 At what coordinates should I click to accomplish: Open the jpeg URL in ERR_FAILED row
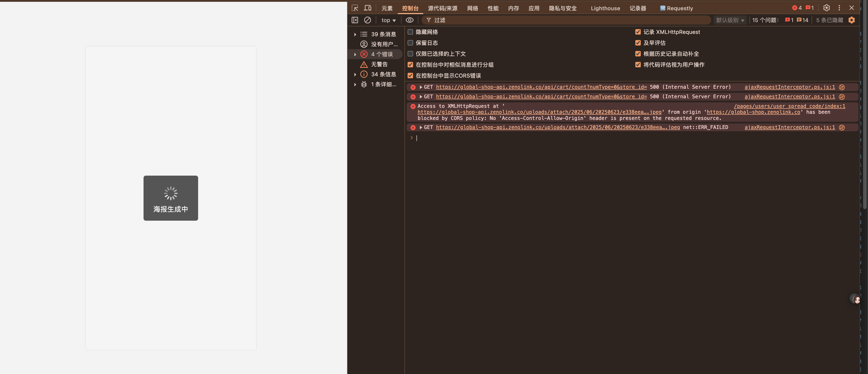(x=558, y=127)
